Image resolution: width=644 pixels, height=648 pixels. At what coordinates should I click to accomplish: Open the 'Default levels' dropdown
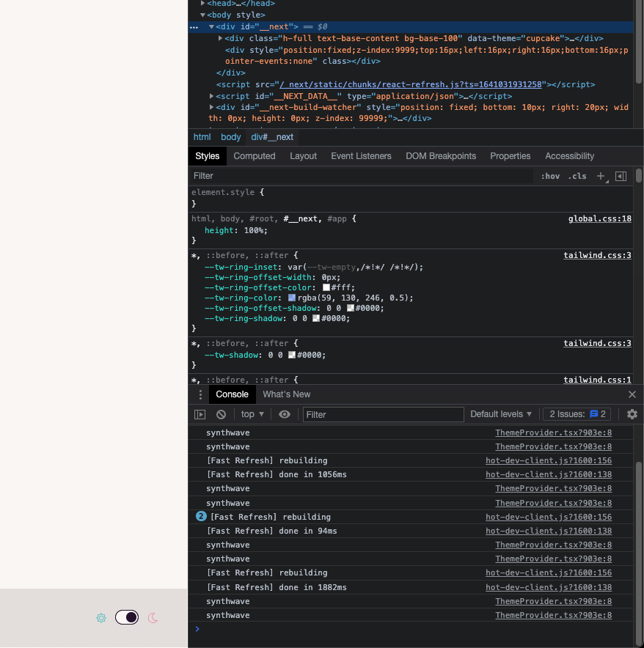tap(500, 414)
